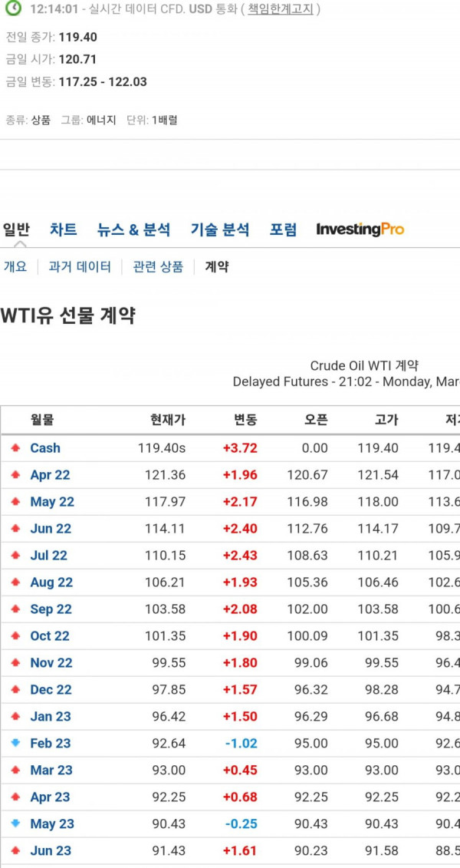460x868 pixels.
Task: Click the 변동 column header
Action: point(245,420)
